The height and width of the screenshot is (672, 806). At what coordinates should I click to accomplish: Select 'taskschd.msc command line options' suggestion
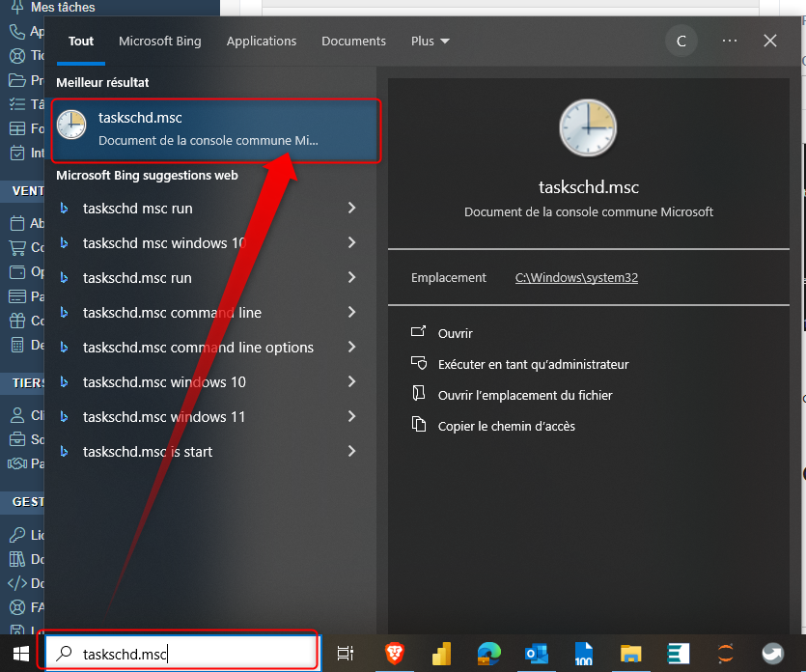click(x=198, y=348)
